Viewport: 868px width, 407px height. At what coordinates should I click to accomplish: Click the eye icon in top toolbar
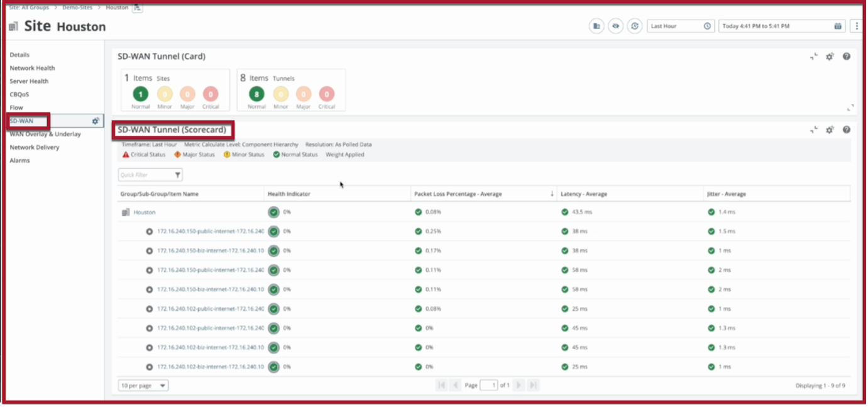click(x=616, y=26)
